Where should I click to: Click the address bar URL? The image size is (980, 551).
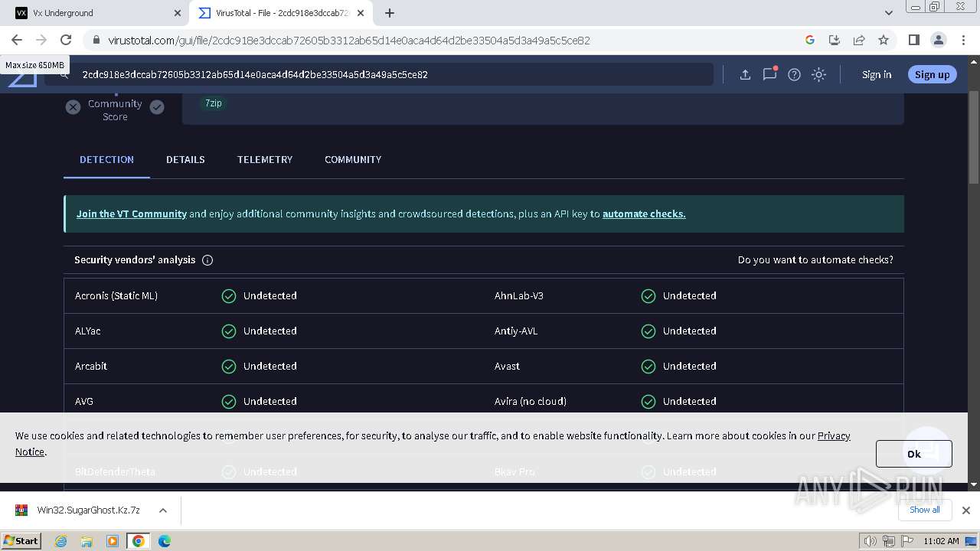pos(349,41)
